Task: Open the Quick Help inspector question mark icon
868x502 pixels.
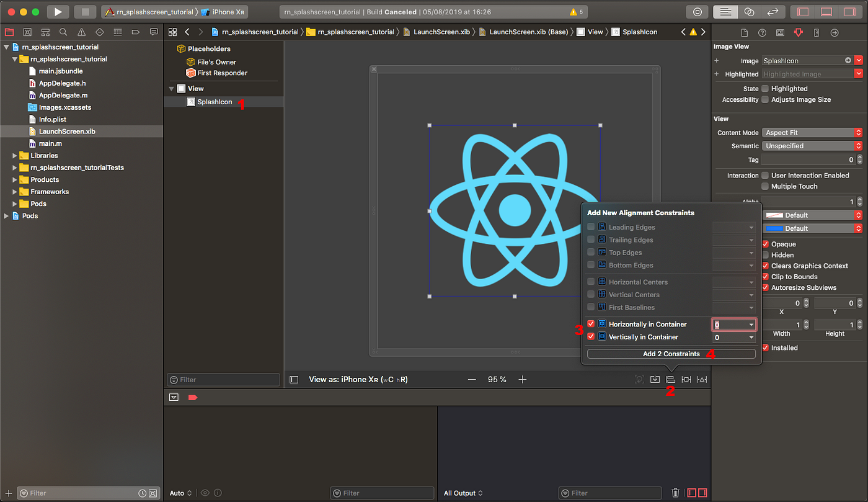Action: [x=762, y=33]
